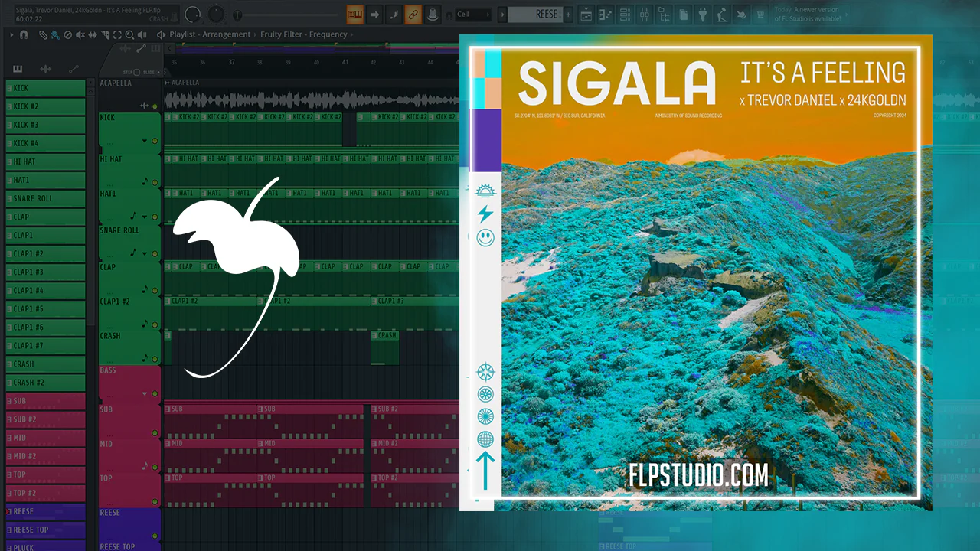The height and width of the screenshot is (551, 980).
Task: Open the Mixer from toolbar
Action: 644,15
